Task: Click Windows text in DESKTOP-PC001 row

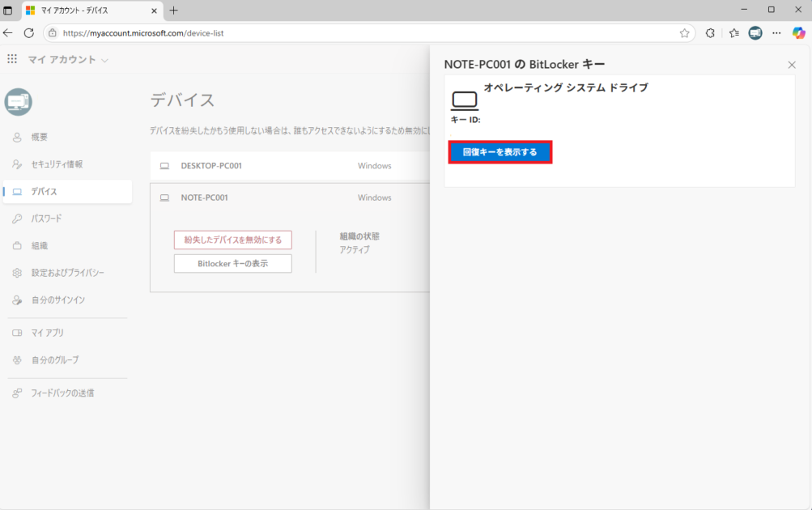Action: 374,166
